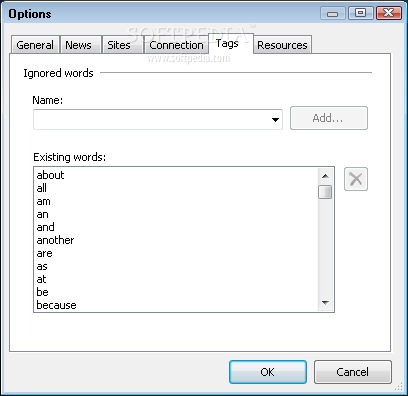This screenshot has width=408, height=396.
Task: Click the existing words scrollbar thumb
Action: [x=325, y=192]
